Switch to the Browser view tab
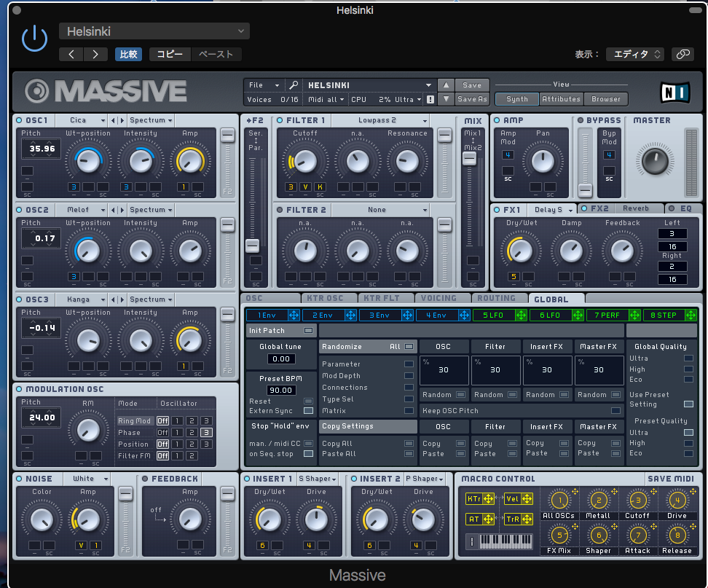708x588 pixels. coord(606,99)
